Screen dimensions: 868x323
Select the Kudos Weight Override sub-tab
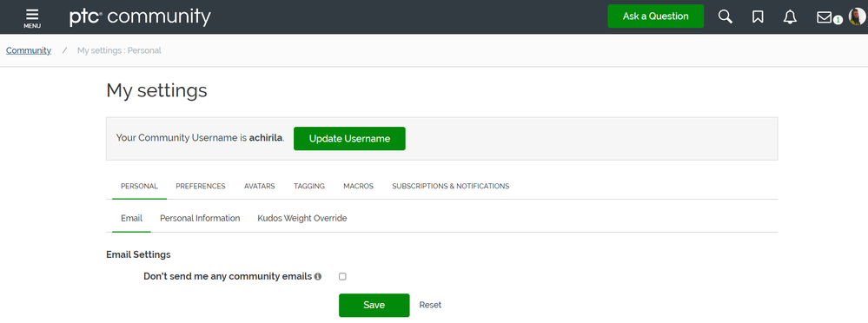click(x=302, y=219)
